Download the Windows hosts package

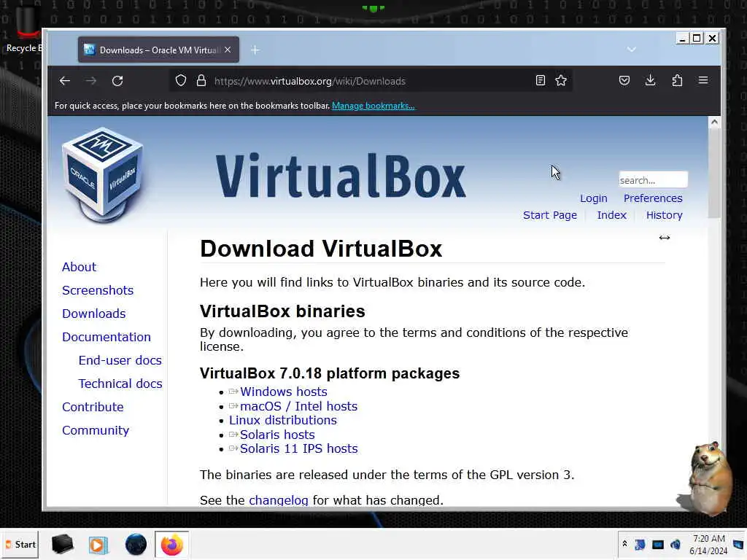[284, 392]
